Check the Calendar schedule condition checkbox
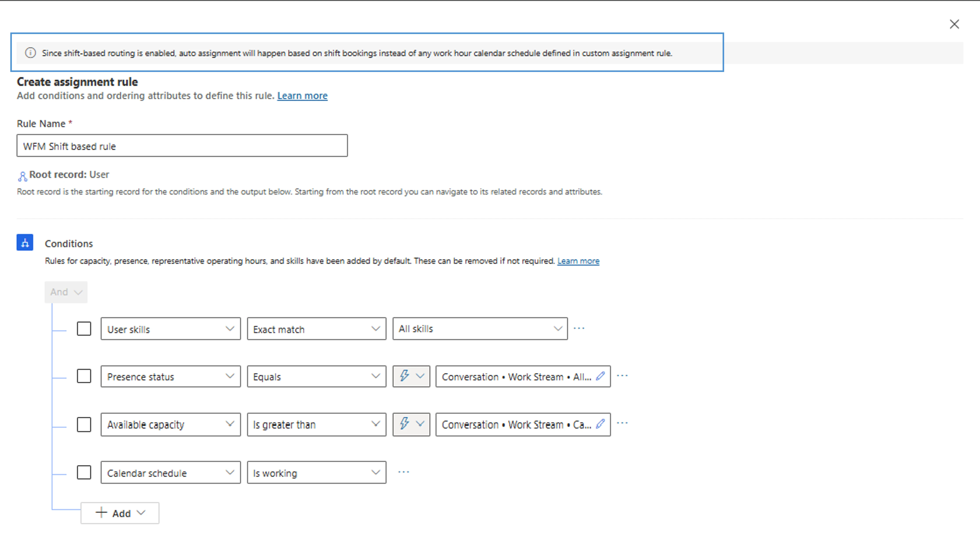Image resolution: width=980 pixels, height=550 pixels. coord(84,472)
